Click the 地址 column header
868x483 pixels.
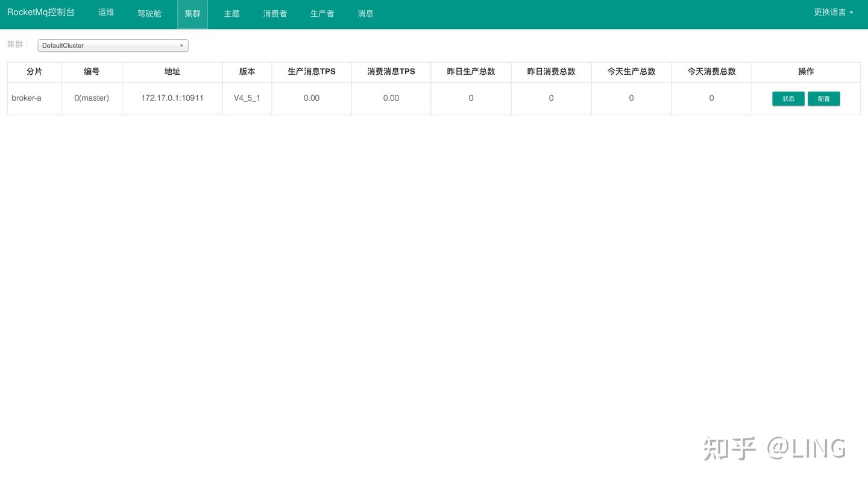click(x=172, y=72)
